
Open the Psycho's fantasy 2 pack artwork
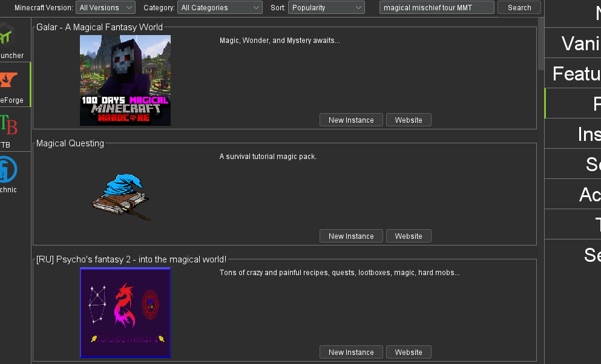125,313
